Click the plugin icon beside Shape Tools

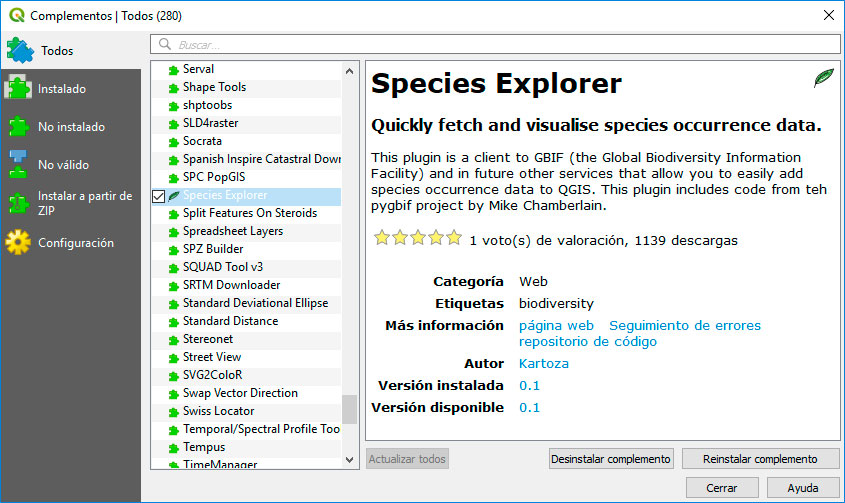pos(174,88)
